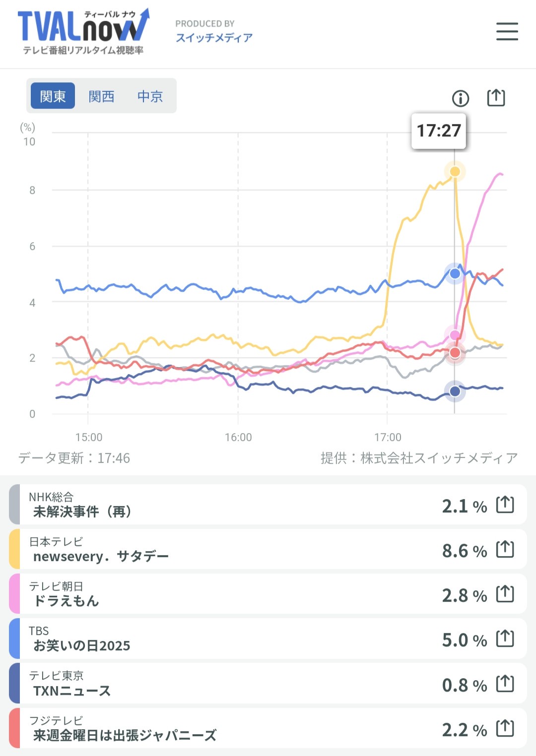Click the chart info icon
The height and width of the screenshot is (756, 536).
pos(461,98)
